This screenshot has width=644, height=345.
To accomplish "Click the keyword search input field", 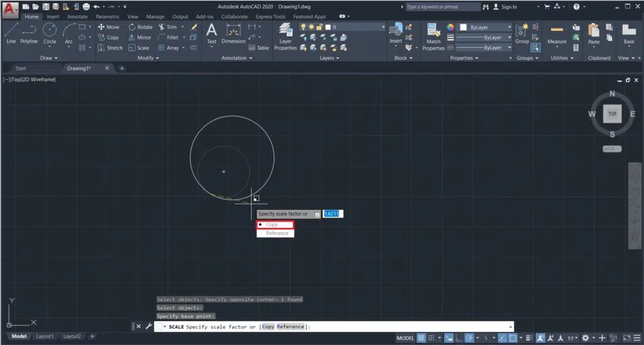I will pos(441,7).
